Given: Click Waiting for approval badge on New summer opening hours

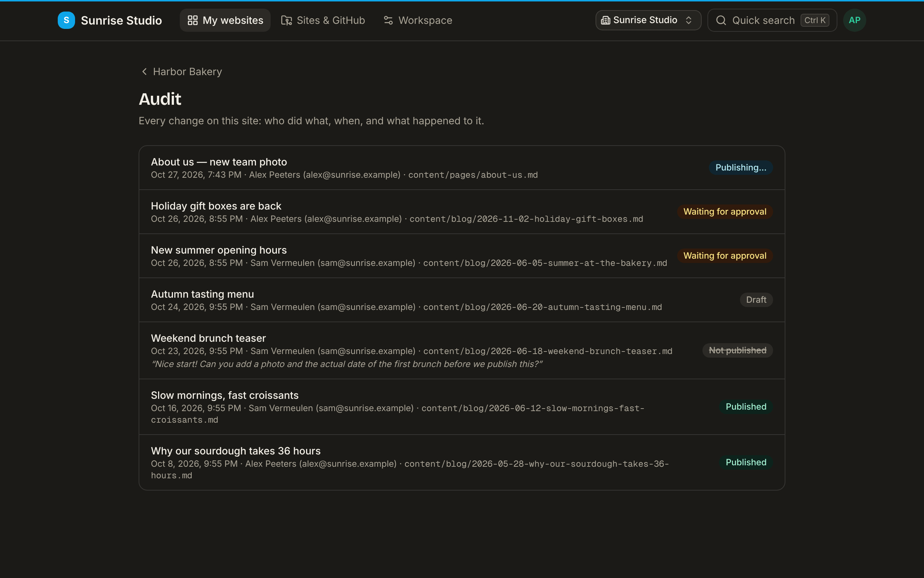Looking at the screenshot, I should pos(725,255).
